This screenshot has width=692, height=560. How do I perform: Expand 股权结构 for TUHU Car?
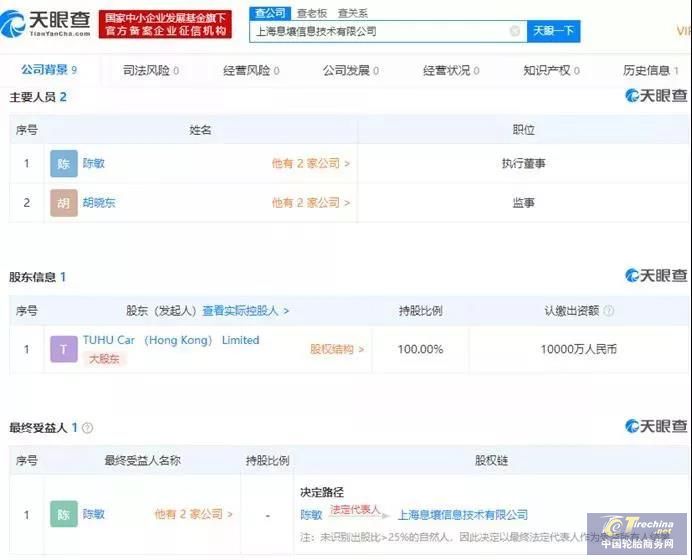click(337, 350)
